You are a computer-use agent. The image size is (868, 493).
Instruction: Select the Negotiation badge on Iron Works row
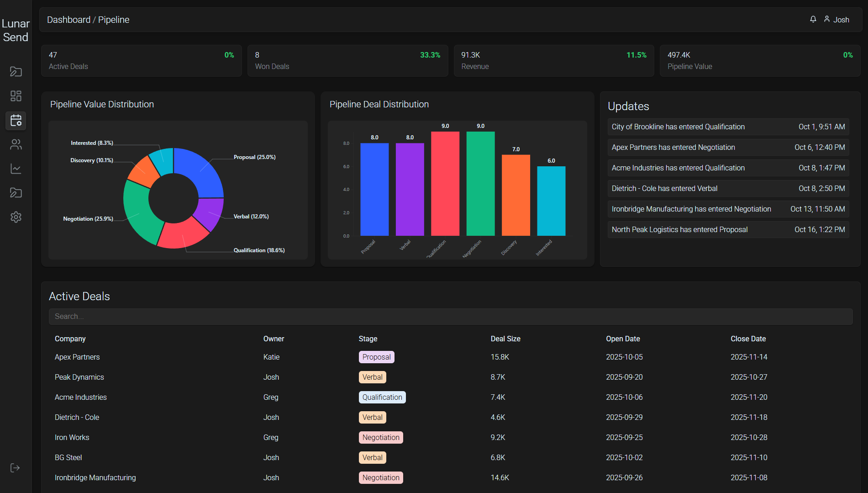(381, 437)
